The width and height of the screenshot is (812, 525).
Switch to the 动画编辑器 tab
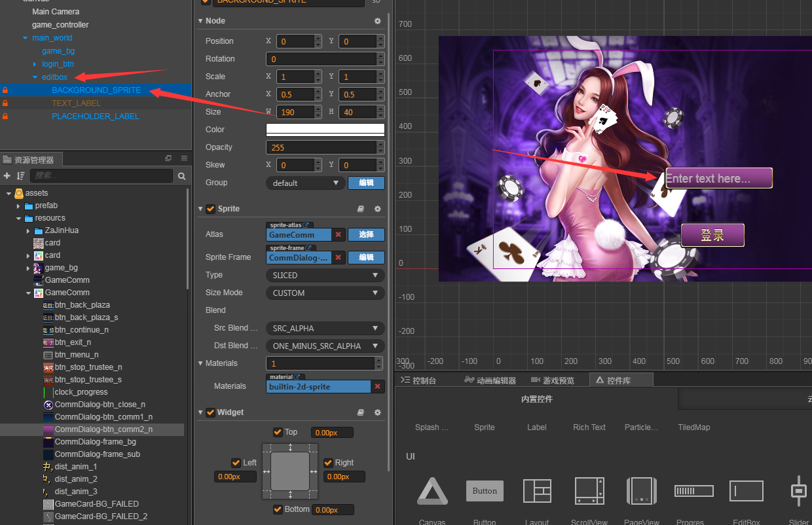pos(490,380)
